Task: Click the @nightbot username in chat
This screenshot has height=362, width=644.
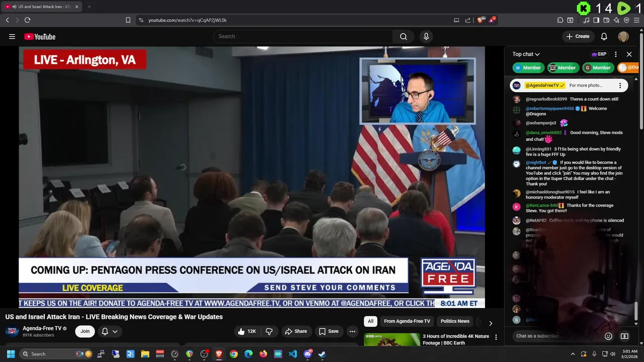Action: click(x=536, y=163)
